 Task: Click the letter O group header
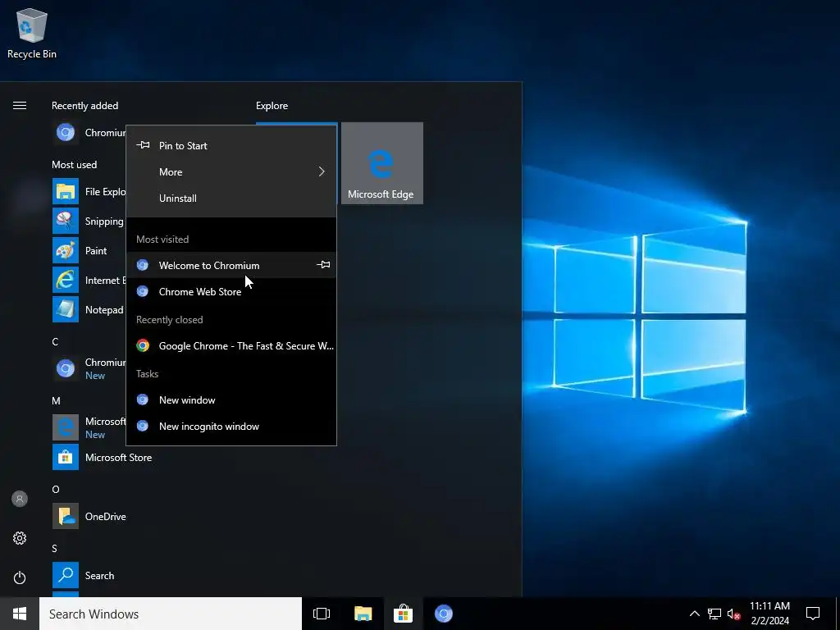coord(56,489)
